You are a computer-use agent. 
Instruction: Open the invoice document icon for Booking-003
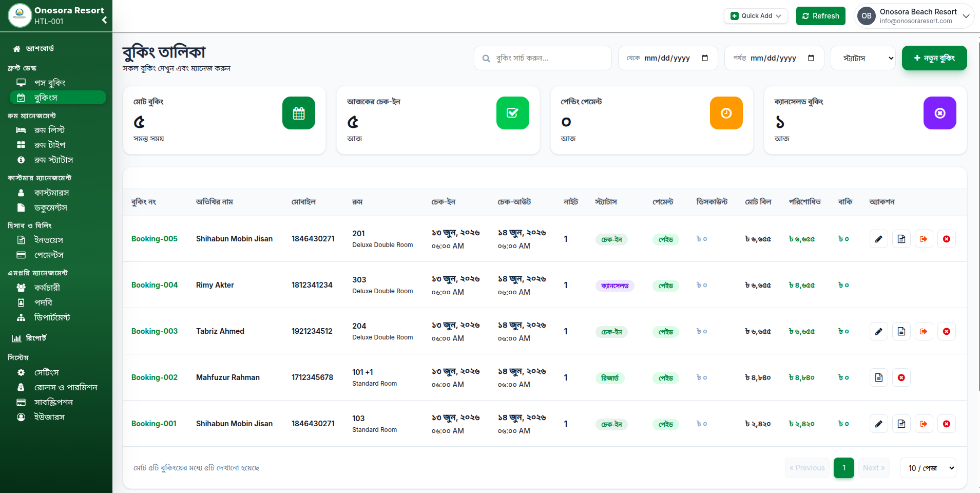coord(901,331)
